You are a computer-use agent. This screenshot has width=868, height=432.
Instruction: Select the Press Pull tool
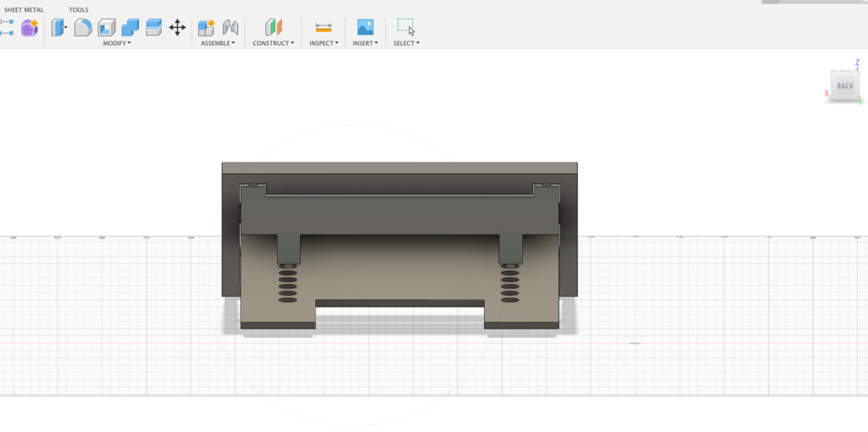click(58, 27)
